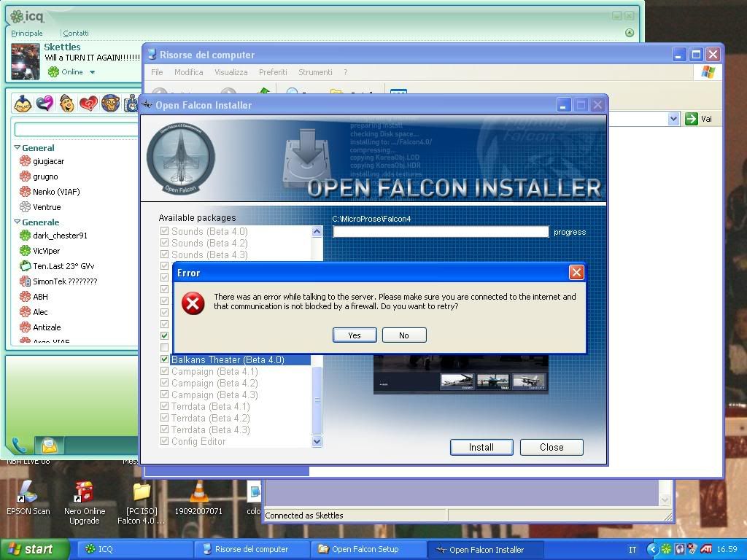Click the red heart question mark icon in ICQ

pyautogui.click(x=88, y=104)
